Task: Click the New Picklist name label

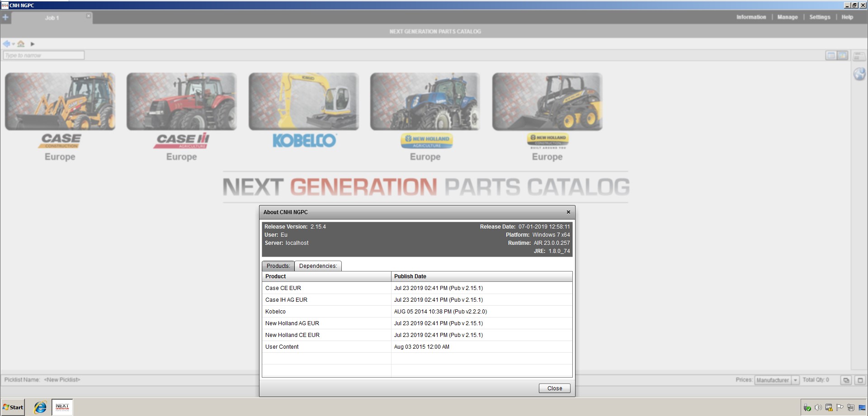Action: [x=62, y=380]
